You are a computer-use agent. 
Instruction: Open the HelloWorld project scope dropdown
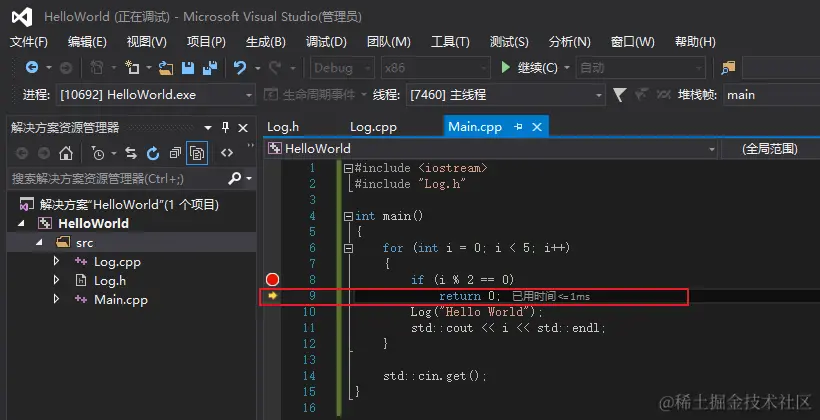[x=492, y=149]
